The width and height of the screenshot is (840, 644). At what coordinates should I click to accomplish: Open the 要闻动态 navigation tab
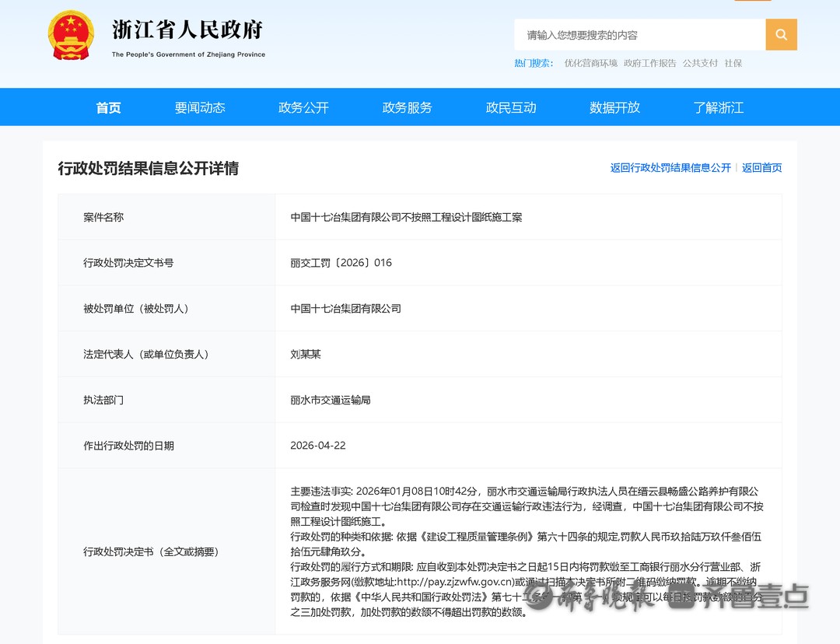click(x=200, y=107)
